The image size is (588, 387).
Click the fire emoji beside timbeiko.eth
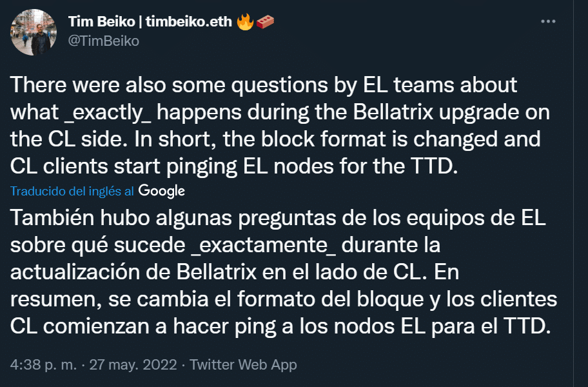[x=245, y=22]
